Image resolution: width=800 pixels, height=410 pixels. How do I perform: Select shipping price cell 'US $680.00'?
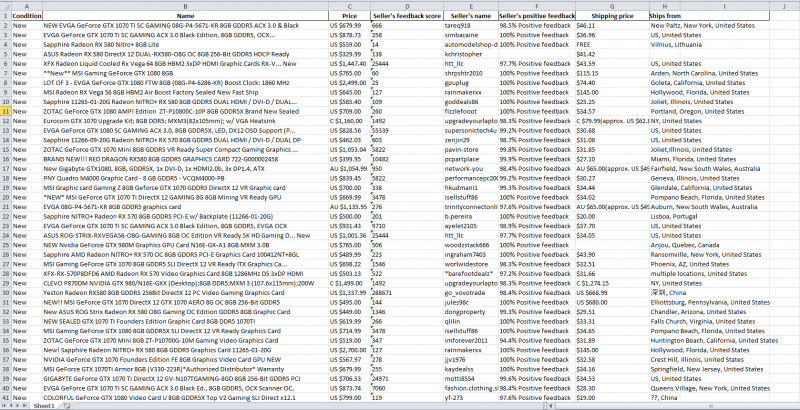click(612, 302)
